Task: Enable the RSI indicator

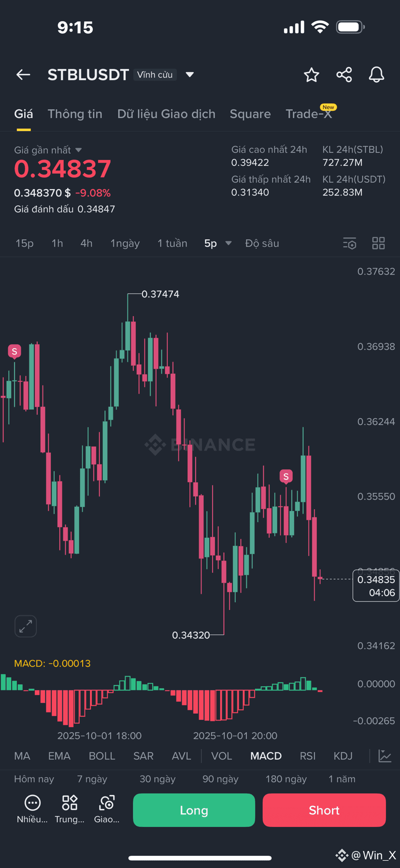Action: (x=307, y=755)
